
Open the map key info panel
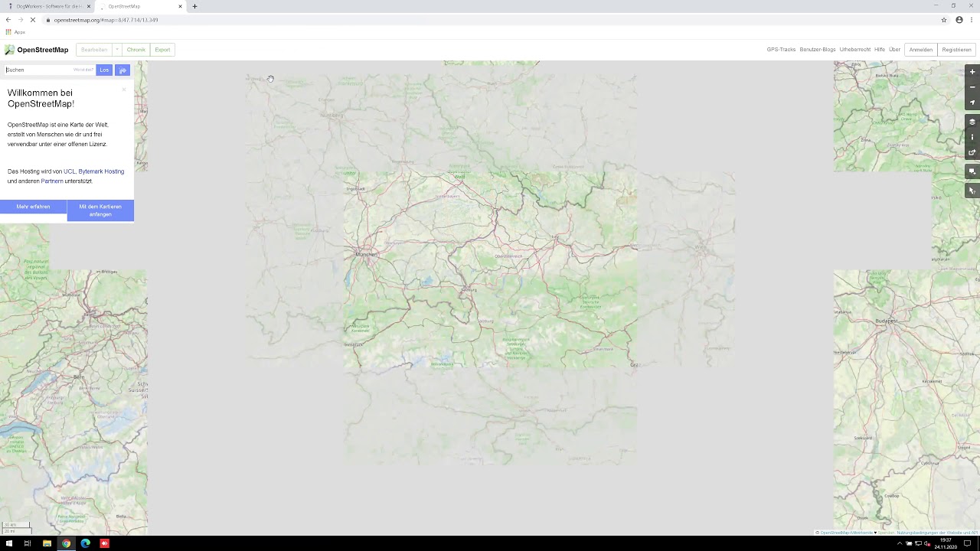coord(972,137)
